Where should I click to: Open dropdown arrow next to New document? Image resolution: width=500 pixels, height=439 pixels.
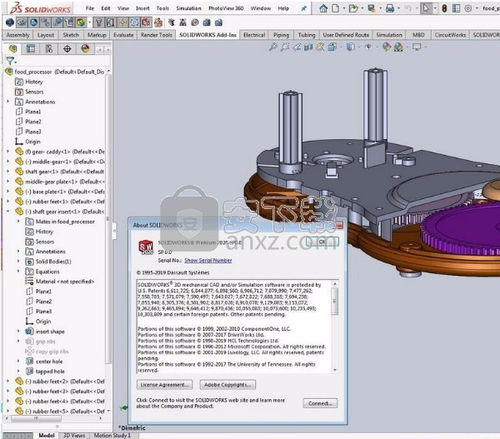point(344,8)
